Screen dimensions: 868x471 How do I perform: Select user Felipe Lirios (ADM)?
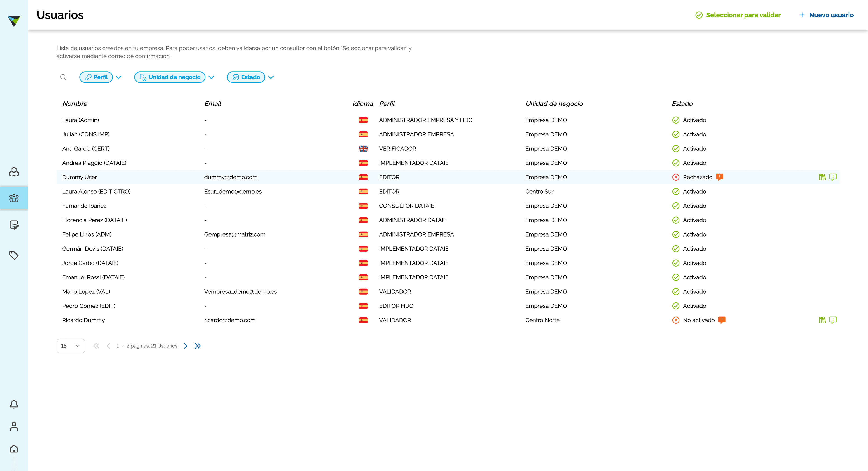point(87,234)
